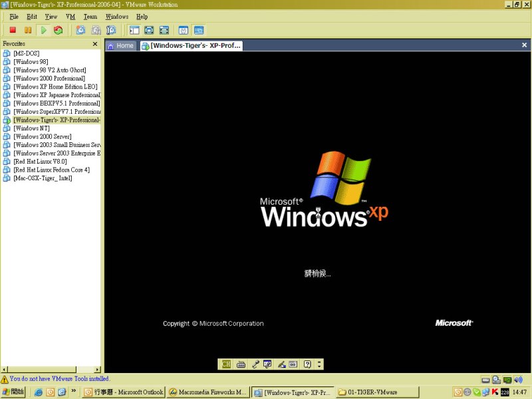This screenshot has height=399, width=532.
Task: Show the summary view icon
Action: point(184,30)
